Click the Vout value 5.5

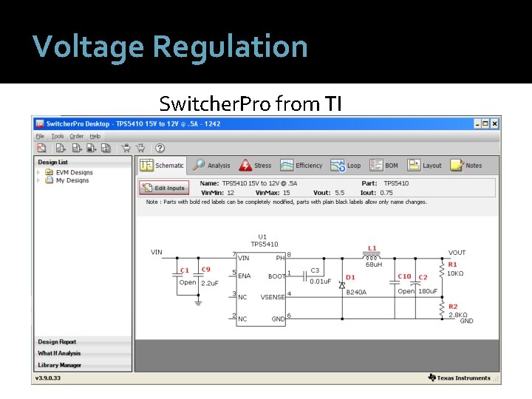340,193
